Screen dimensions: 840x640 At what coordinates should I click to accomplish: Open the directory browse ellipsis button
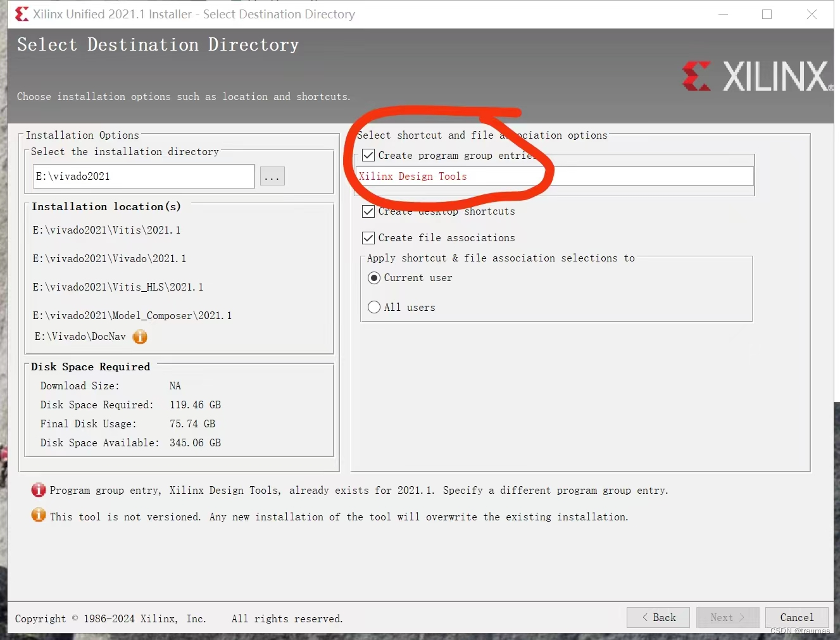272,176
